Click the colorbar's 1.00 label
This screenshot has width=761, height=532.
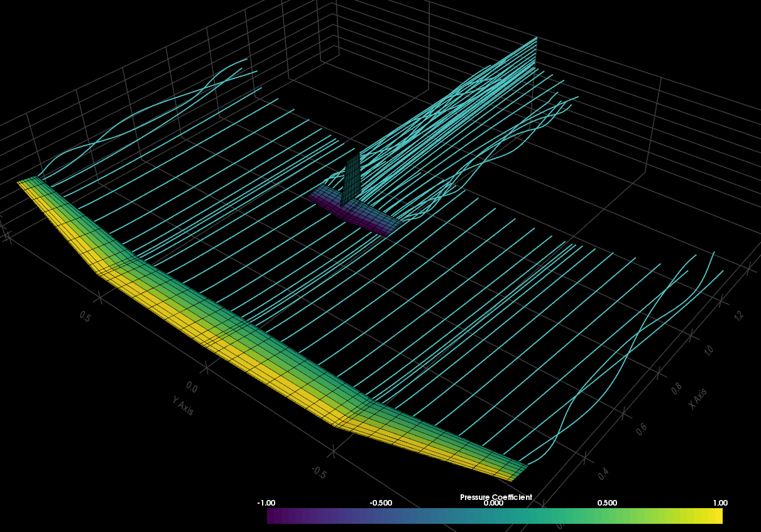point(720,503)
